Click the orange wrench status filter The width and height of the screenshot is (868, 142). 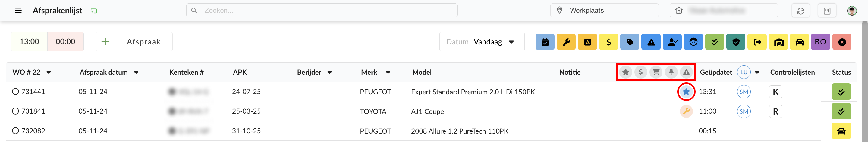tap(566, 42)
